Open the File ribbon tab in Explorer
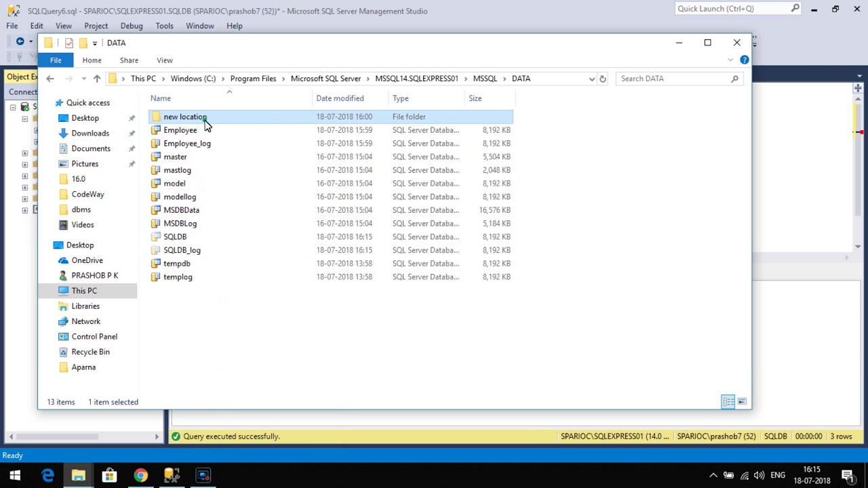 [x=56, y=60]
